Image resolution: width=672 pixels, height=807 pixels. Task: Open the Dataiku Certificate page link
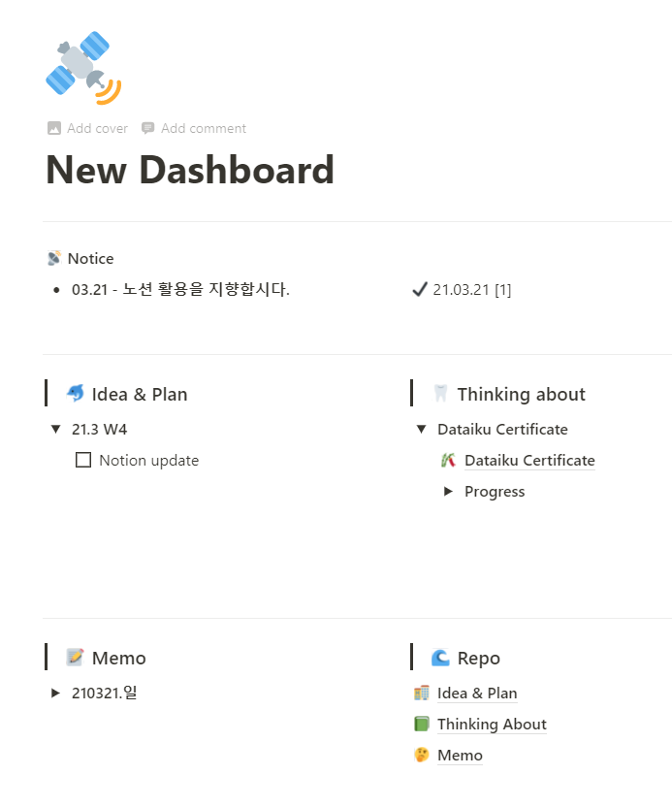pyautogui.click(x=529, y=460)
